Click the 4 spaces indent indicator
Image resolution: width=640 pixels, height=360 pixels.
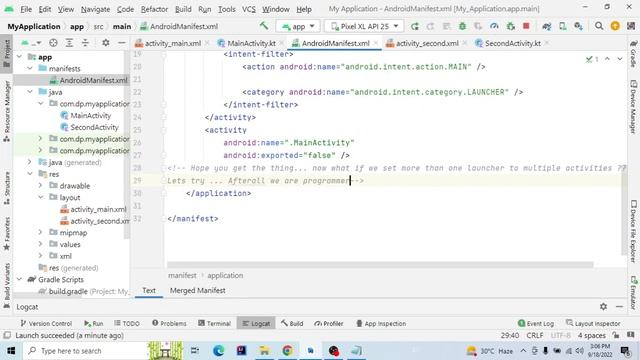point(591,336)
